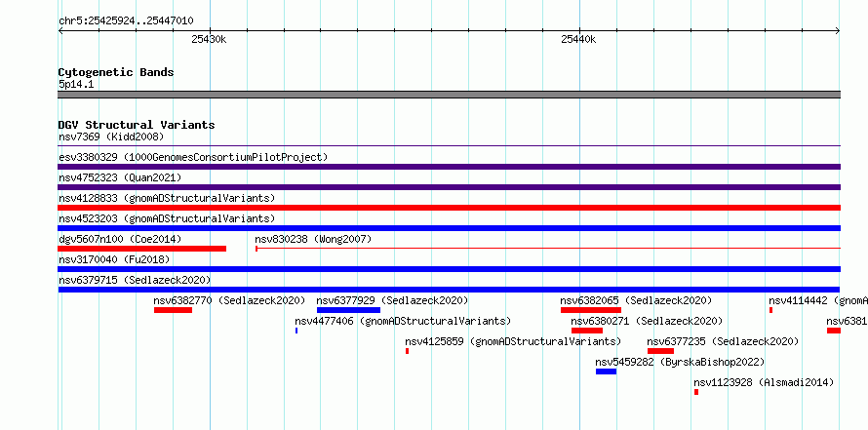Click the small nsv4125859 red marker
Image resolution: width=868 pixels, height=430 pixels.
click(x=407, y=351)
